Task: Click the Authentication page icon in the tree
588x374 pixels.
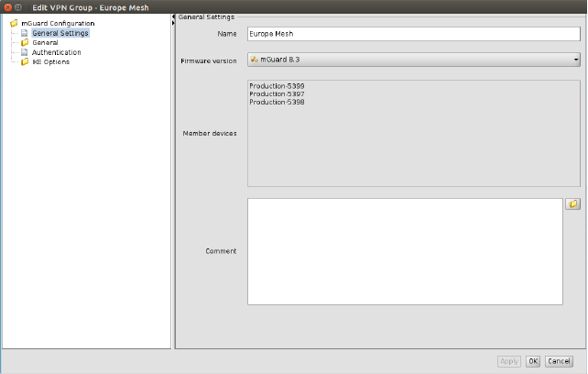Action: (25, 52)
